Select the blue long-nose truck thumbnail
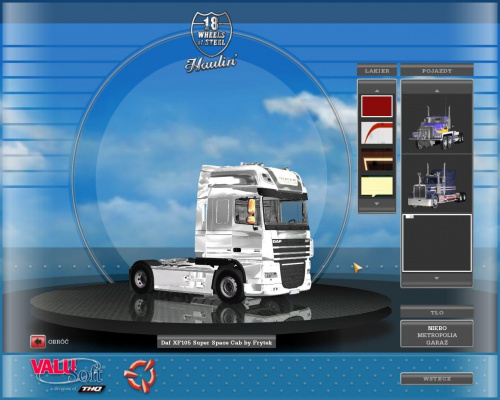 [437, 185]
